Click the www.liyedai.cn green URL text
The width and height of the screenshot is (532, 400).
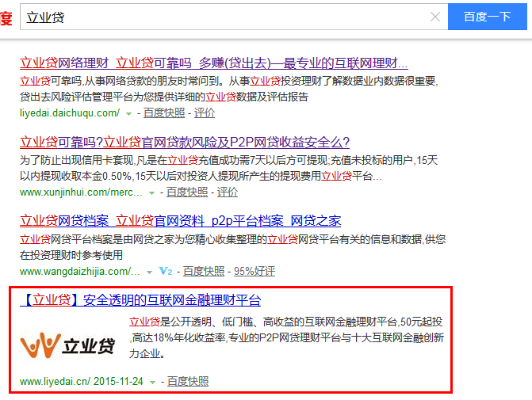click(x=55, y=381)
